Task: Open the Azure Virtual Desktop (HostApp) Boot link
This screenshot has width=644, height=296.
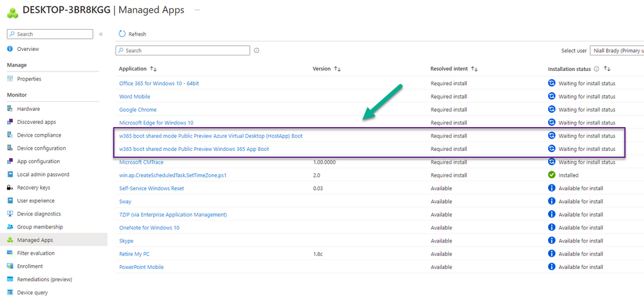Action: click(211, 135)
